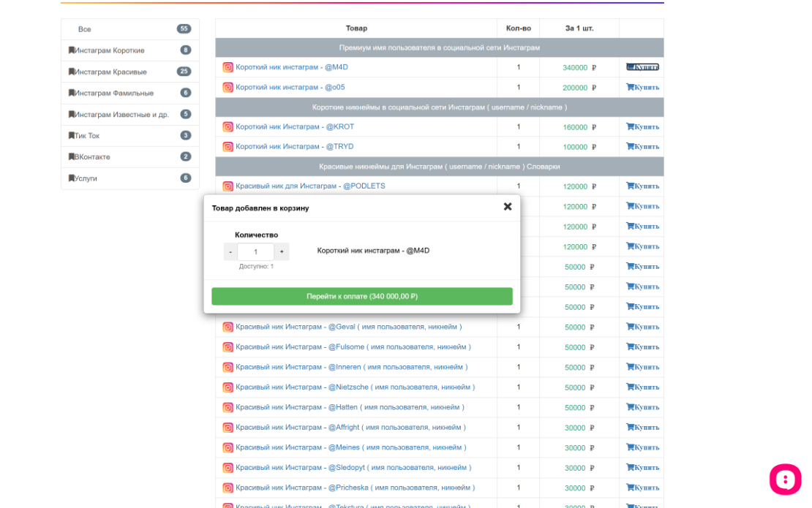Open Красивый ник @Inneren link

[352, 367]
